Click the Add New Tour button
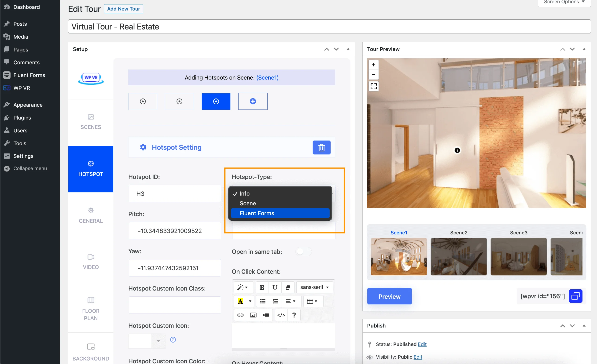The image size is (597, 364). click(123, 8)
